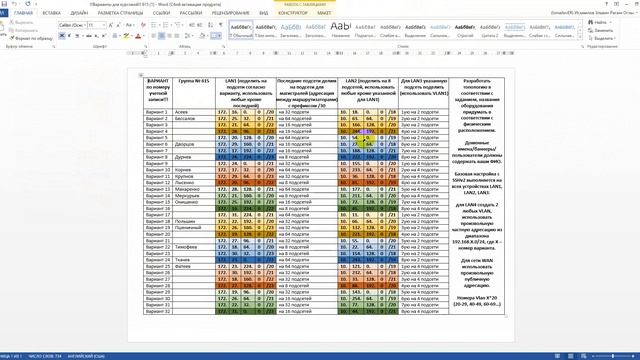Switch to РАЗМЕТКА СТРАНИЦЫ tab

point(120,13)
